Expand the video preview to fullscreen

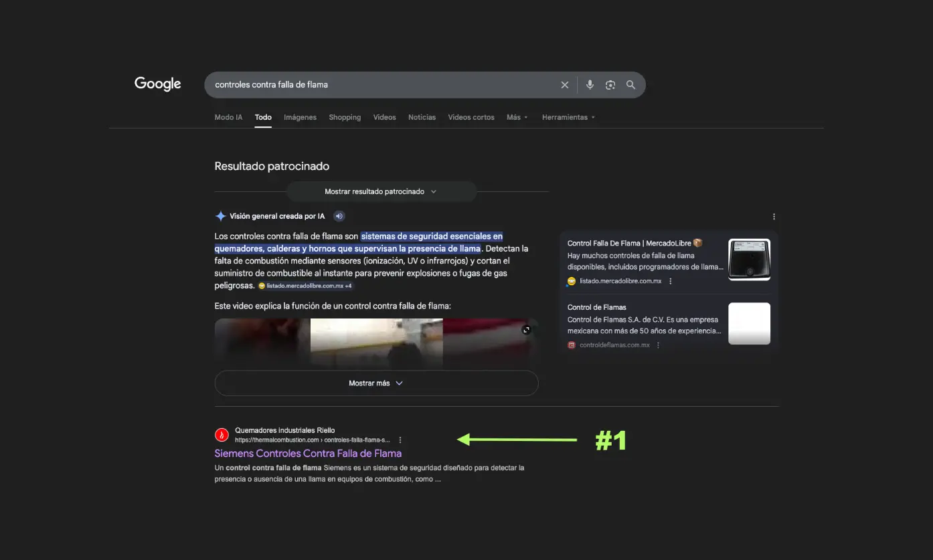pos(526,330)
